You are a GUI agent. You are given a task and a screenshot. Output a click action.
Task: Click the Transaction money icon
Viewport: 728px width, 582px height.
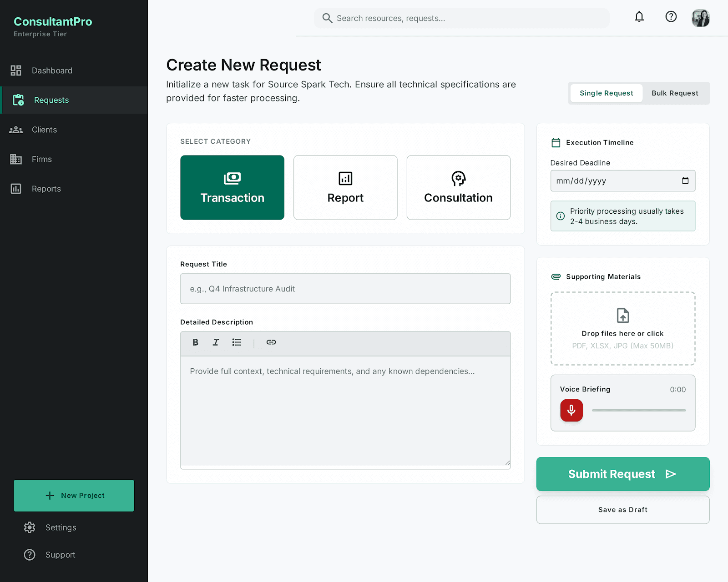click(x=232, y=178)
